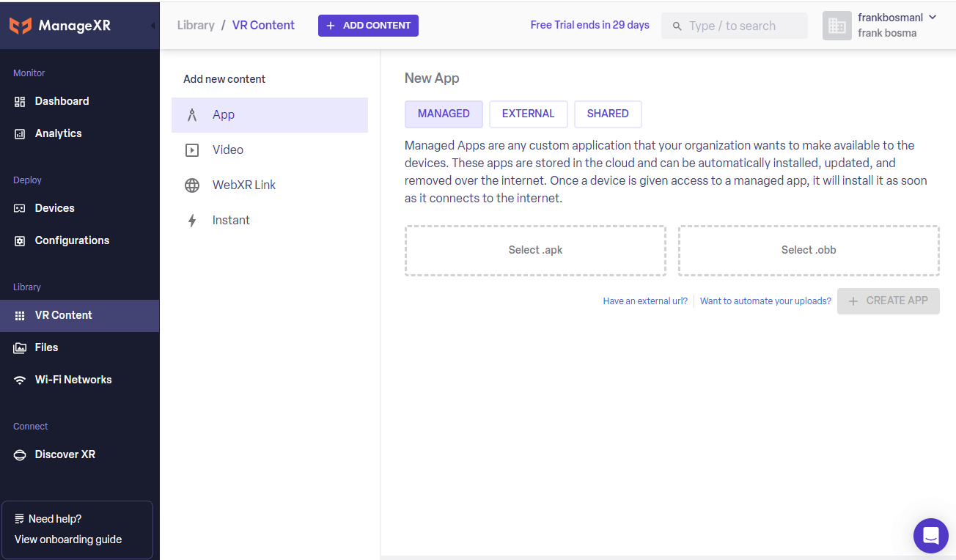Screen dimensions: 956x560
Task: Click the App compass icon
Action: 192,115
